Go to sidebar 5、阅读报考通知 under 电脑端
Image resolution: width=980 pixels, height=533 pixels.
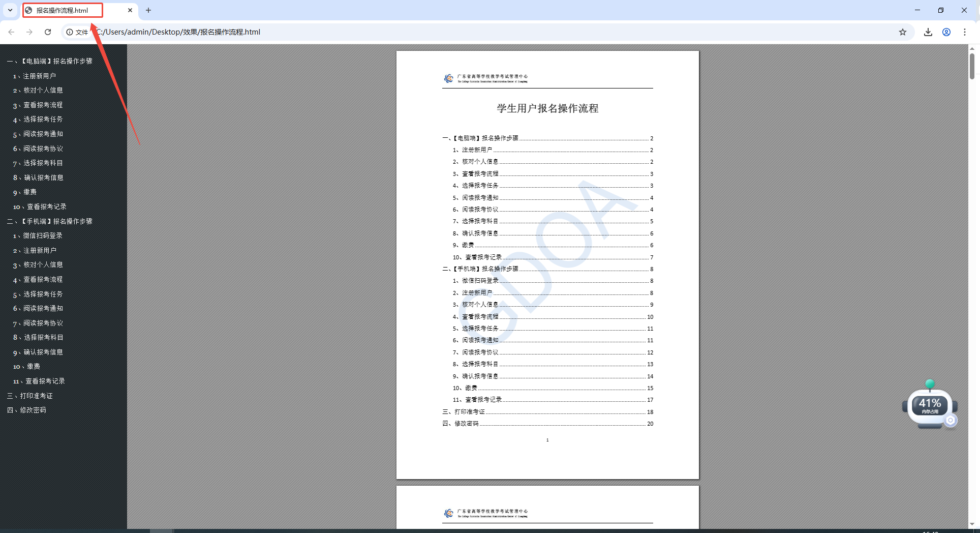[38, 134]
